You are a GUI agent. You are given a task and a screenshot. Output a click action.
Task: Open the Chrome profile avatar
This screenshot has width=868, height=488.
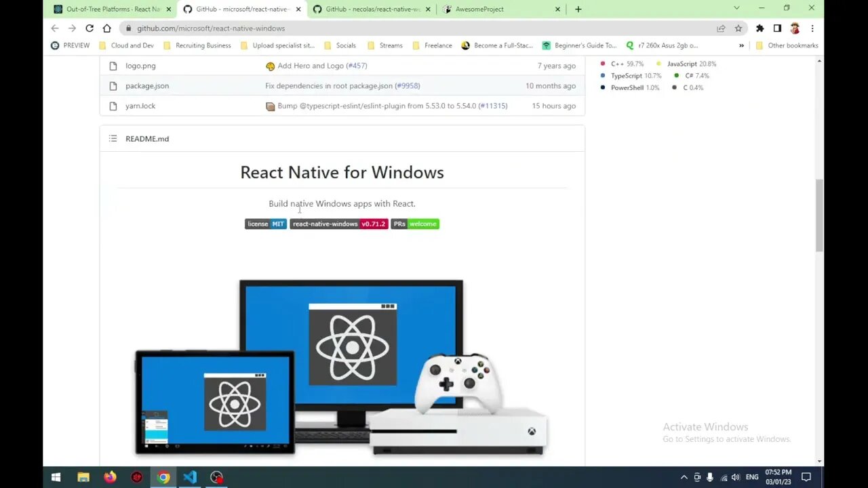tap(795, 28)
